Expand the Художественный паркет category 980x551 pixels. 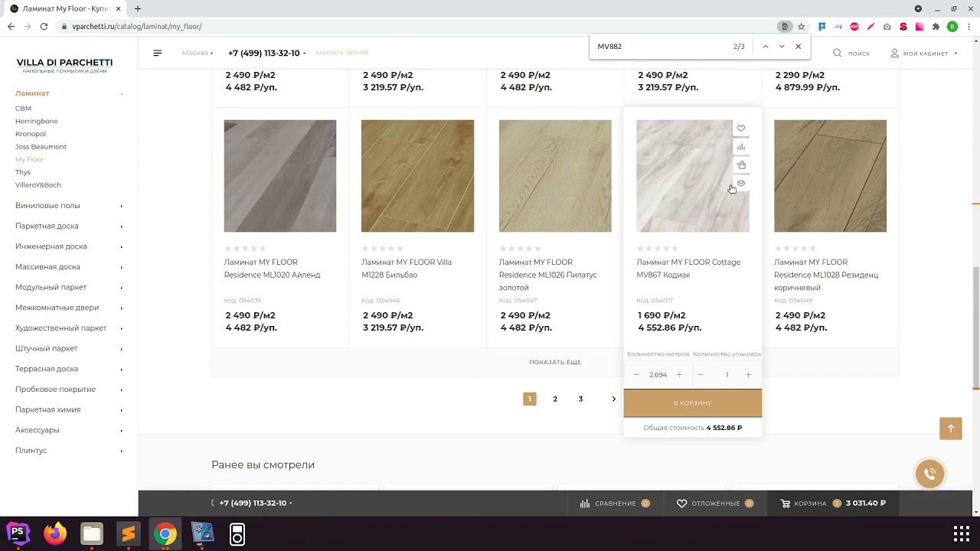[121, 328]
